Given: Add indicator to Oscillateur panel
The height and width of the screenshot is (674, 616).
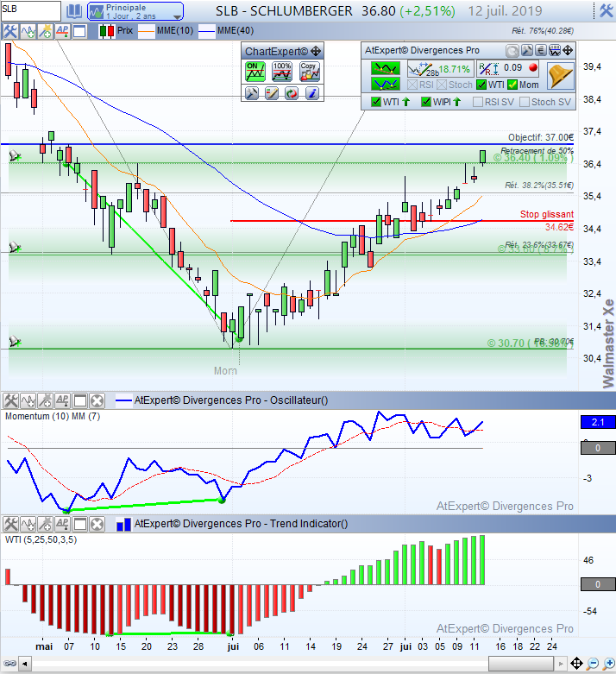Looking at the screenshot, I should tap(28, 400).
